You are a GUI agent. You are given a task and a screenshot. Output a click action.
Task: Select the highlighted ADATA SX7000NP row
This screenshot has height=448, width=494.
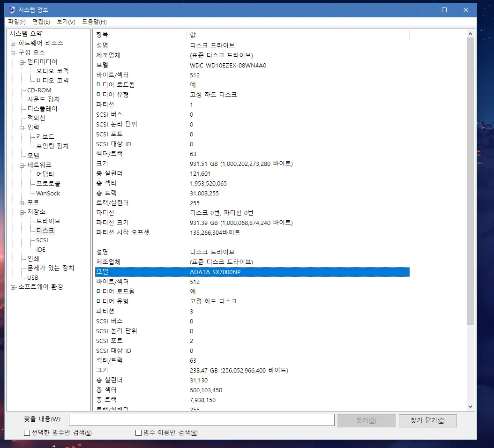(x=252, y=272)
